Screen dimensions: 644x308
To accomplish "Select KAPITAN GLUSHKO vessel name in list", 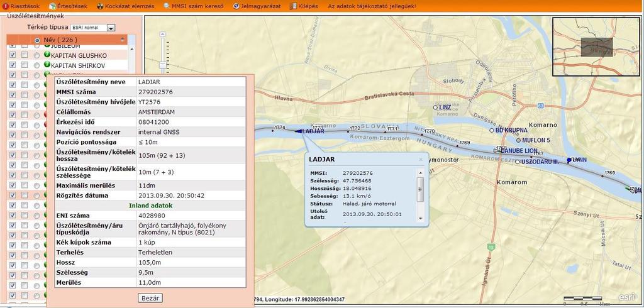I will (x=79, y=55).
